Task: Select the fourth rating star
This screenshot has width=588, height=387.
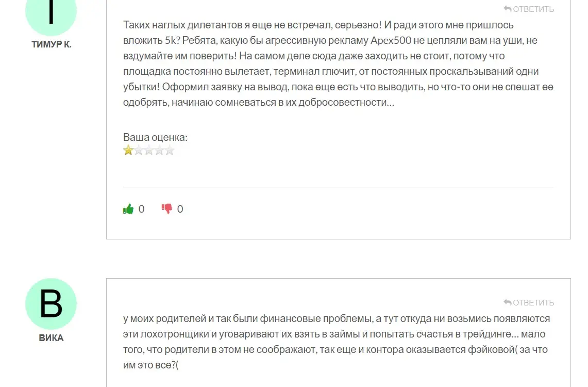Action: click(159, 150)
